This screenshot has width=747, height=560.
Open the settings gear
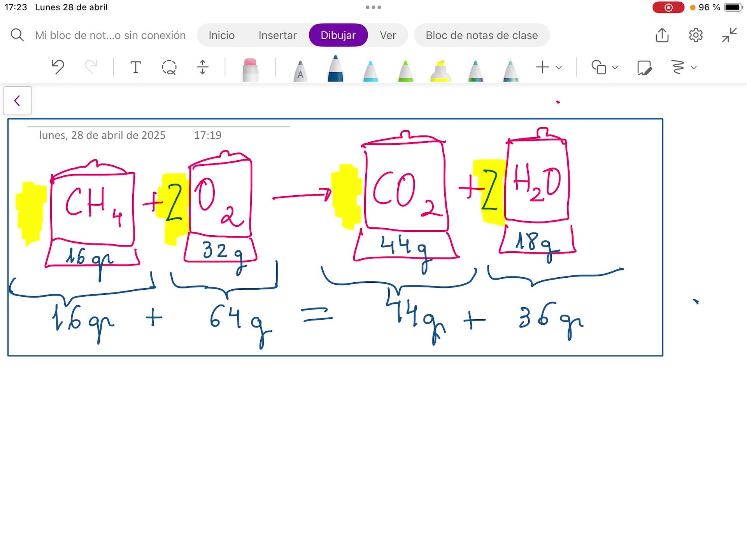(696, 35)
